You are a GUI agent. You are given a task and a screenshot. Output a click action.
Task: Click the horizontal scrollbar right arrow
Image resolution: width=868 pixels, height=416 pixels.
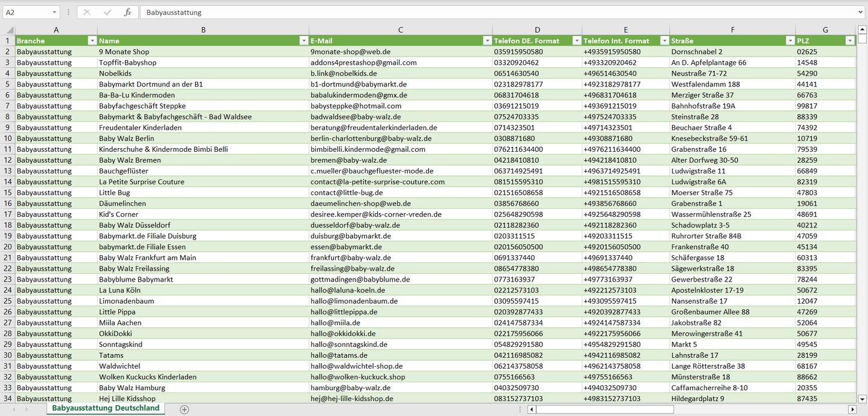click(852, 409)
